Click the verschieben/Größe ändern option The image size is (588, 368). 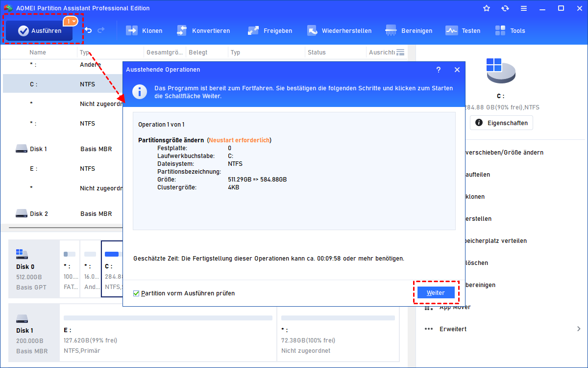504,152
